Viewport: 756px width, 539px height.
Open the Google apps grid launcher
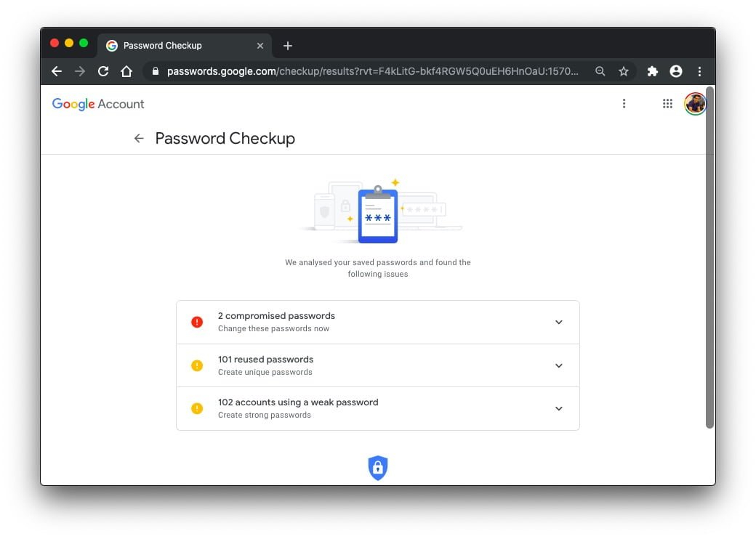[667, 103]
